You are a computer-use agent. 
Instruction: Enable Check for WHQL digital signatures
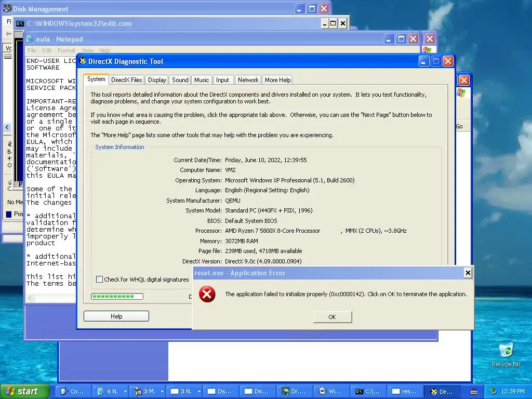99,279
